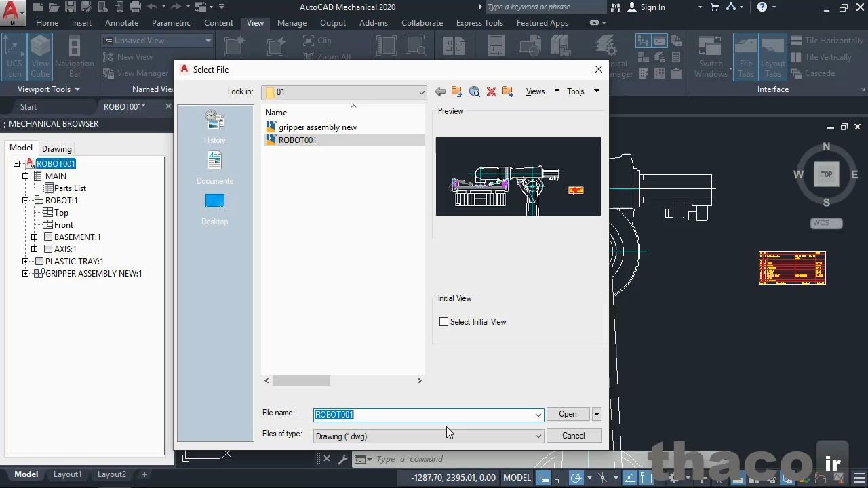Click the Save icon in Quick Access toolbar

click(71, 7)
